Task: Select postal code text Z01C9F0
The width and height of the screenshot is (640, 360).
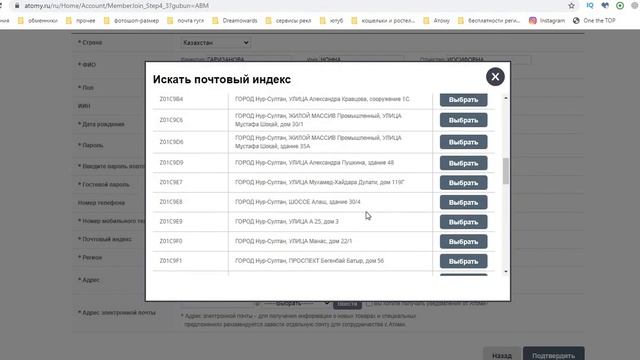Action: (x=171, y=241)
